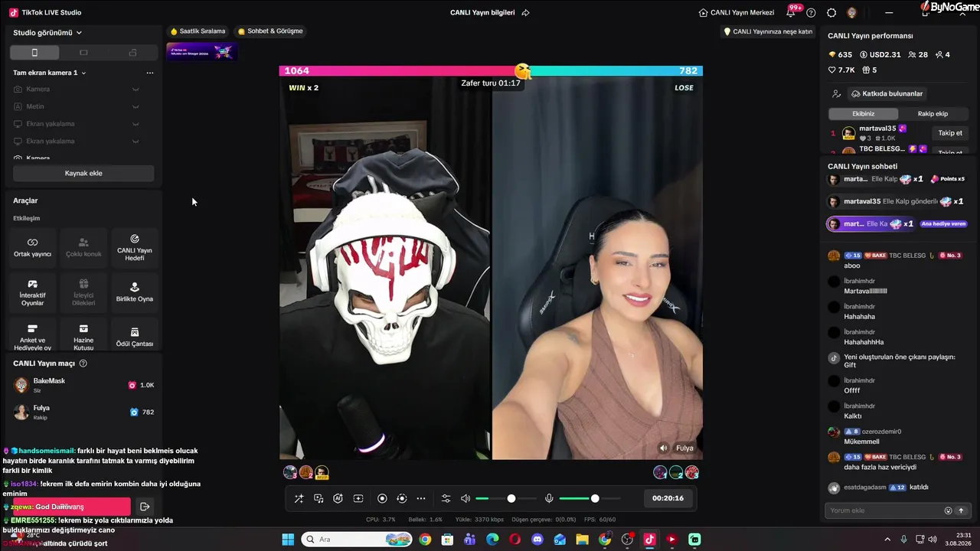Screen dimensions: 980x551
Task: Open notifications bell with 99+ badge
Action: coord(791,12)
